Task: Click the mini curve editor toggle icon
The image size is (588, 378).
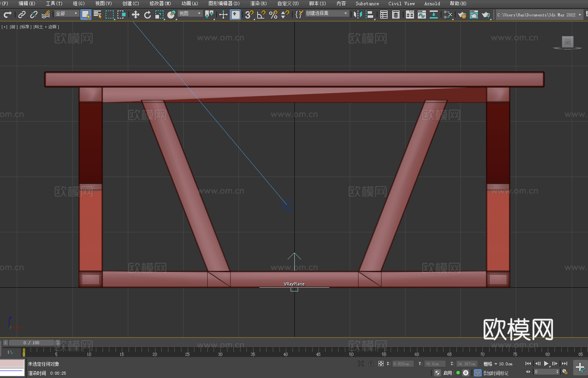Action: [10, 352]
